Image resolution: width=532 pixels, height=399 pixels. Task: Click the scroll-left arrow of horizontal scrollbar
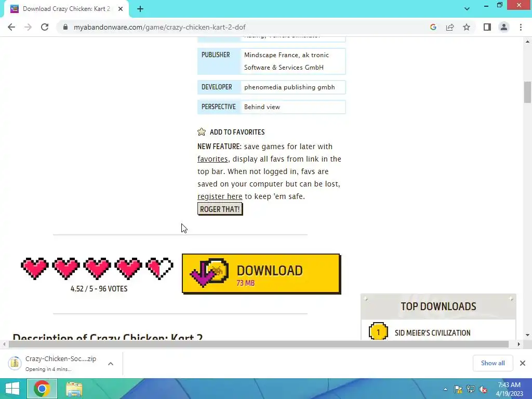4,344
